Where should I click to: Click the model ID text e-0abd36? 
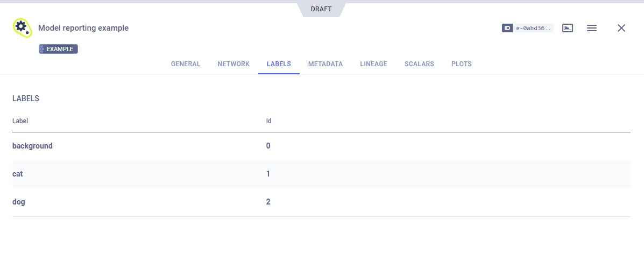click(534, 28)
